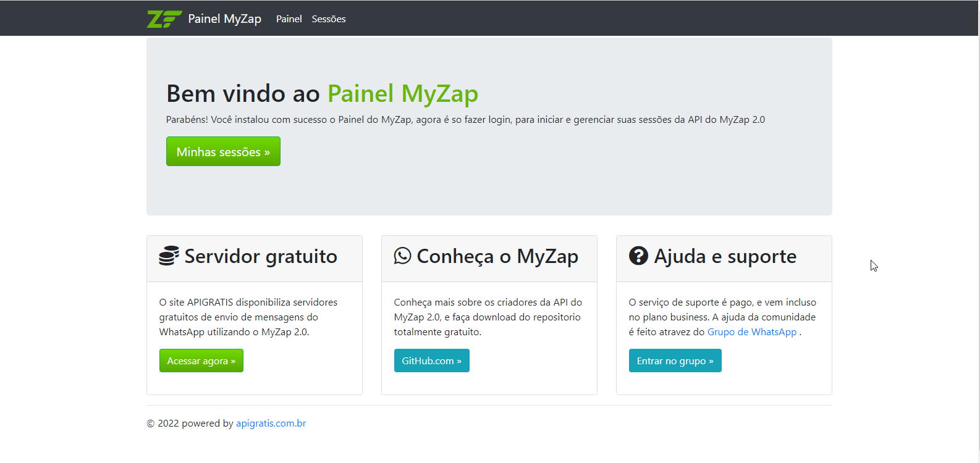
Task: Click the text about serviço de suporte
Action: click(x=722, y=317)
